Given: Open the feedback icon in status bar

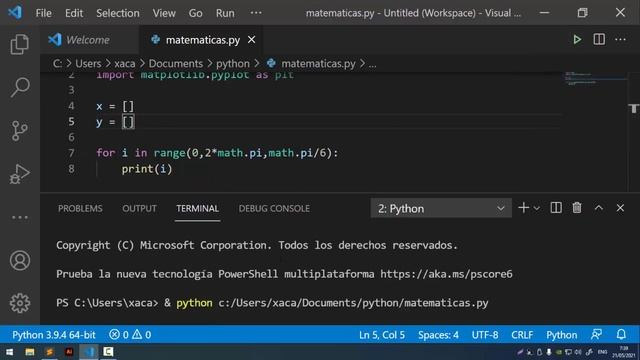Looking at the screenshot, I should click(x=596, y=335).
